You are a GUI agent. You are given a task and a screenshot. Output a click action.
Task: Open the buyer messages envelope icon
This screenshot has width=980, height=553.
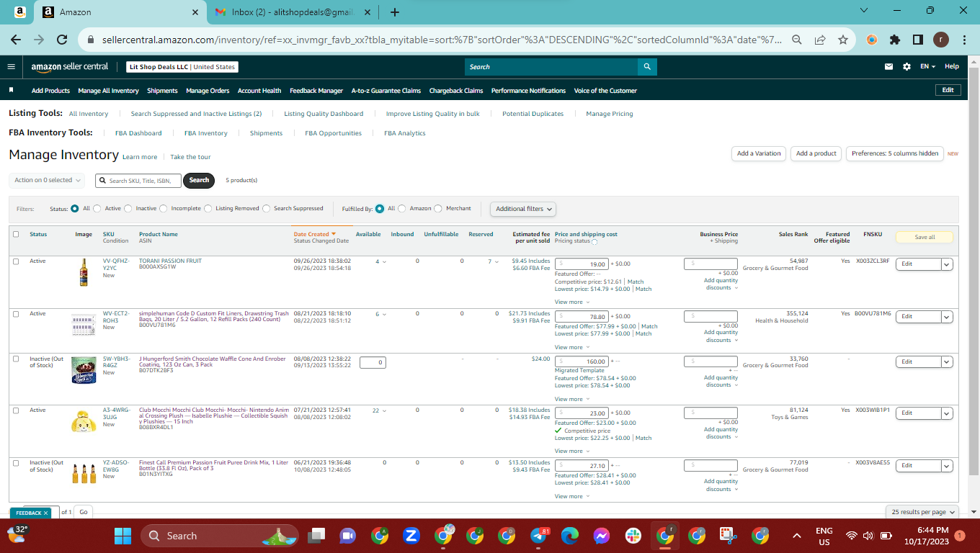(889, 67)
